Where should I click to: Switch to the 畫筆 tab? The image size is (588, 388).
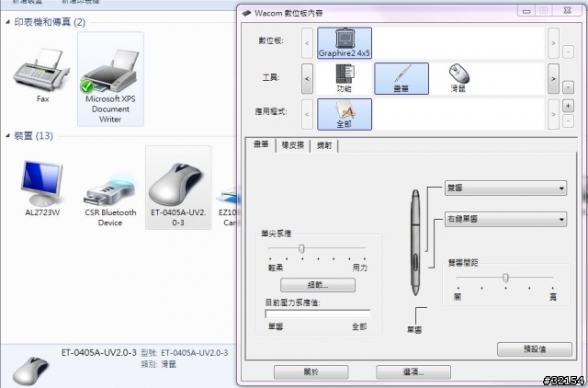point(261,144)
